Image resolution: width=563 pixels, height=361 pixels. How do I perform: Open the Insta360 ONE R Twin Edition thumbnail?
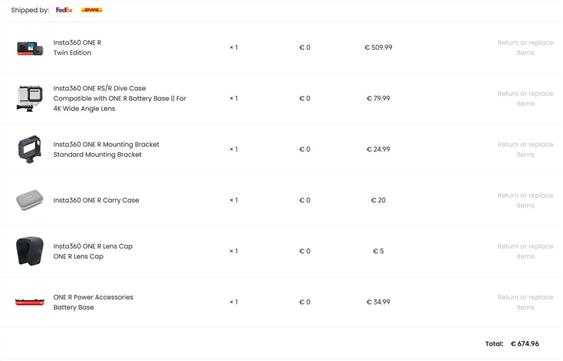[x=30, y=48]
